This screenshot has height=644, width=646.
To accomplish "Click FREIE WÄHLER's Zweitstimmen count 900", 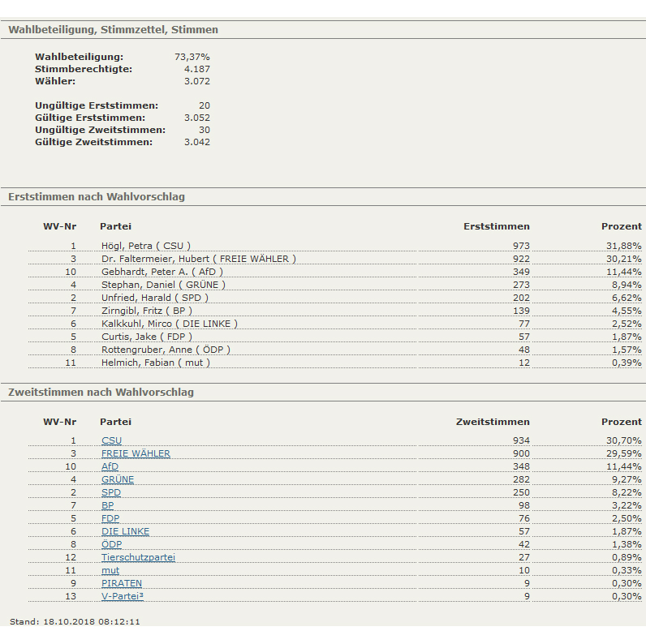I will point(521,453).
